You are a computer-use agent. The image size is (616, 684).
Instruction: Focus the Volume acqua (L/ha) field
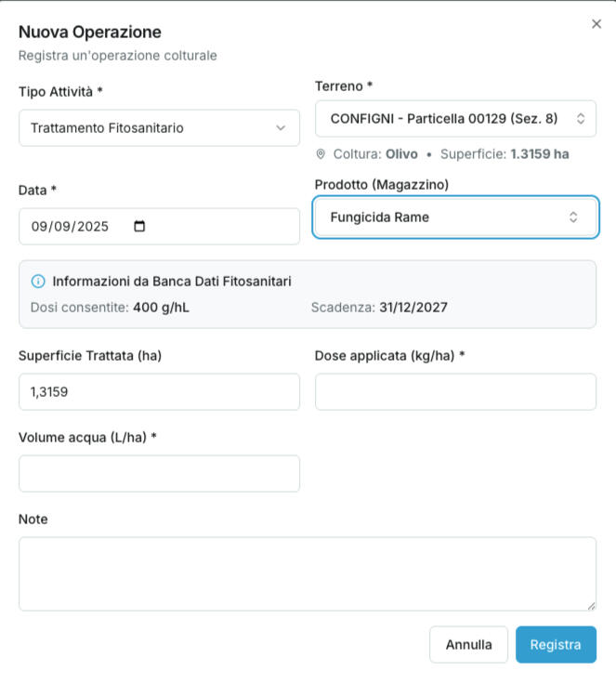159,473
